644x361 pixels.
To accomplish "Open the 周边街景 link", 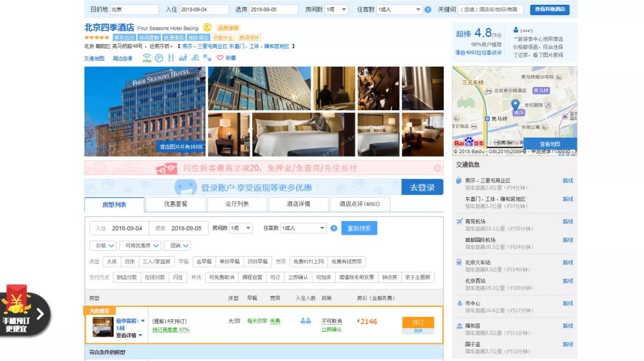I will tap(122, 58).
